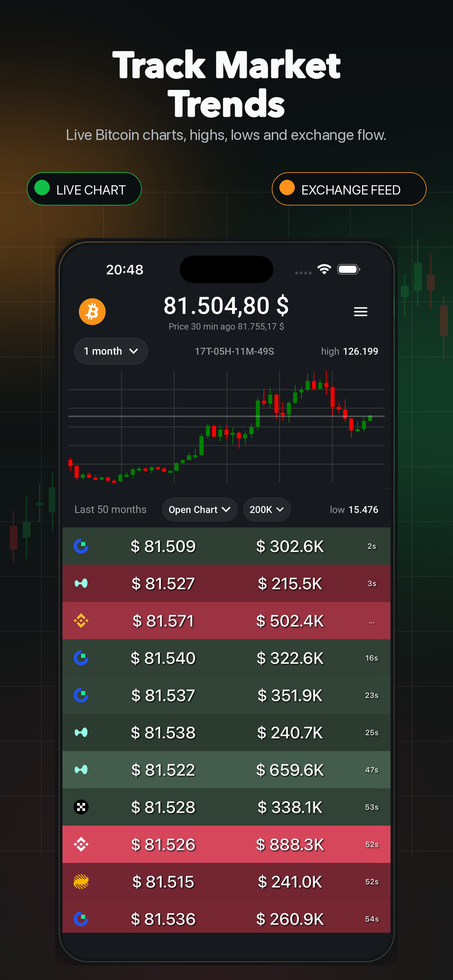Screen dimensions: 453x980
Task: Click the orange dot in EXCHANGE FEED badge
Action: (x=287, y=188)
